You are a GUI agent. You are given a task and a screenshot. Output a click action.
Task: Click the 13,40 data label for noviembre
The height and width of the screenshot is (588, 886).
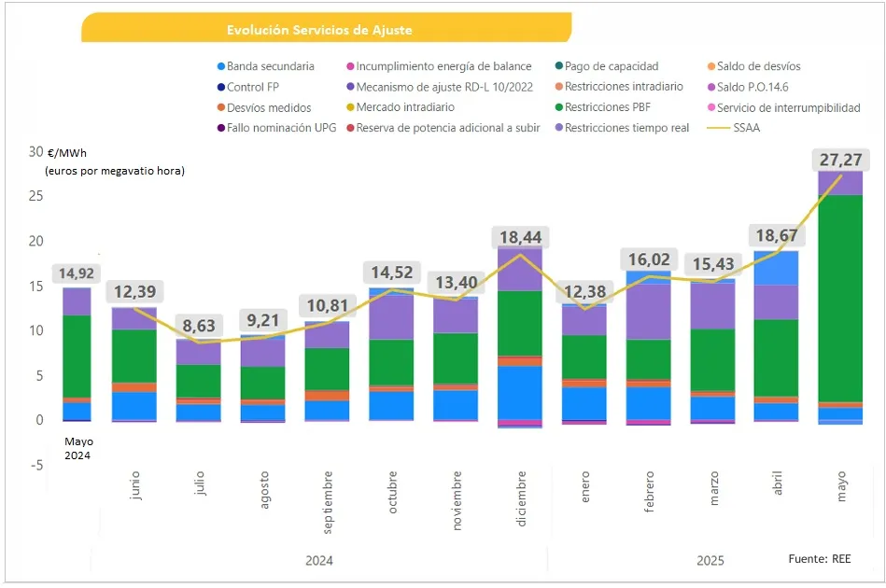(x=456, y=282)
